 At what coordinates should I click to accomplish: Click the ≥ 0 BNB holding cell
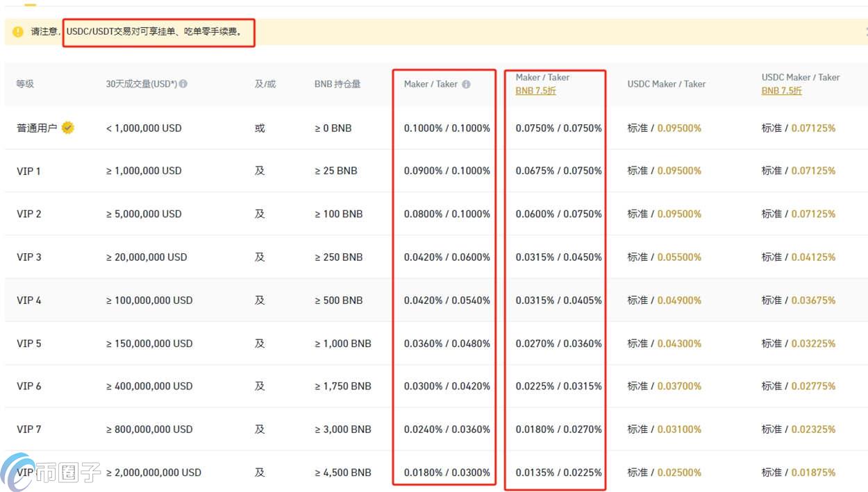pos(333,128)
